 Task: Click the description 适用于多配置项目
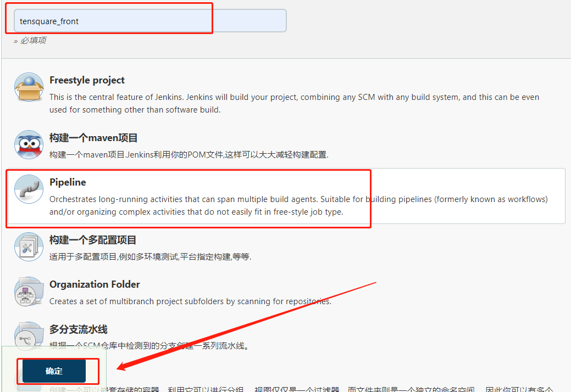coord(151,257)
